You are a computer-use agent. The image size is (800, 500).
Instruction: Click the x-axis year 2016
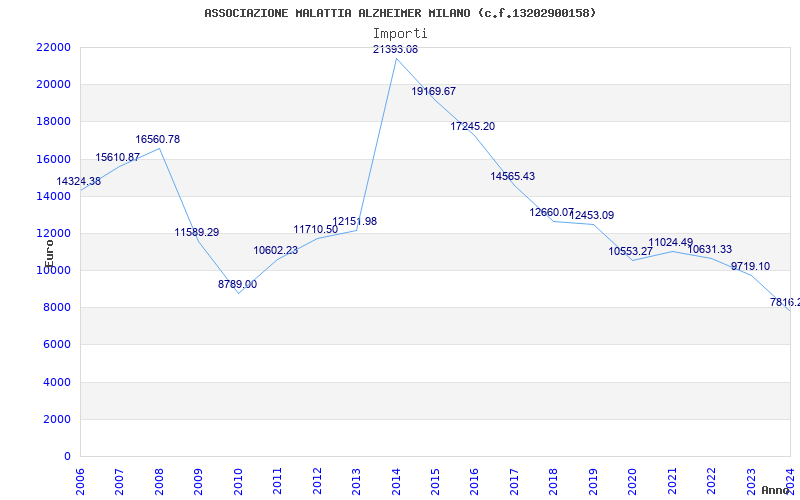474,480
